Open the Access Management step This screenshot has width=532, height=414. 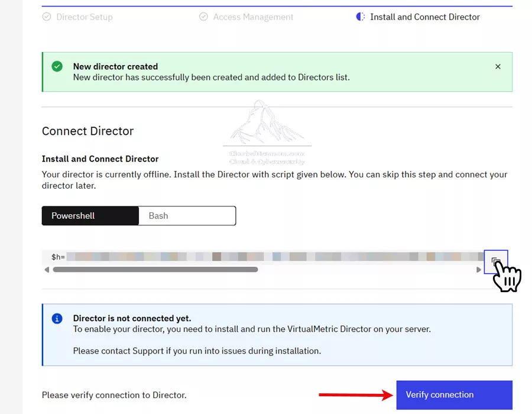point(253,17)
